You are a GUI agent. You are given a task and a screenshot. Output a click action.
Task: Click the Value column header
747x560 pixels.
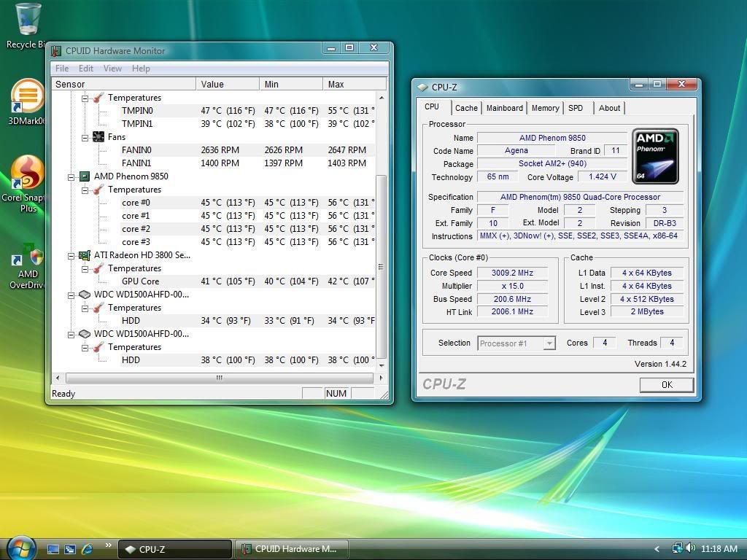click(228, 84)
